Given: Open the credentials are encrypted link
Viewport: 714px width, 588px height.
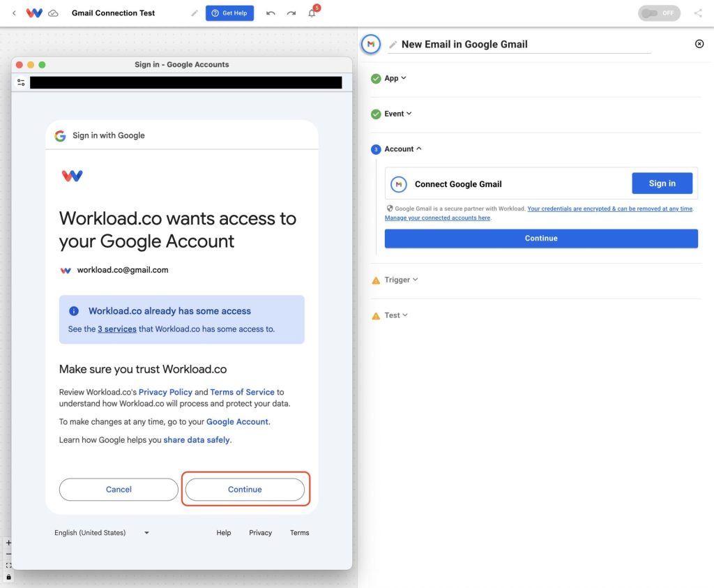Looking at the screenshot, I should pyautogui.click(x=610, y=209).
